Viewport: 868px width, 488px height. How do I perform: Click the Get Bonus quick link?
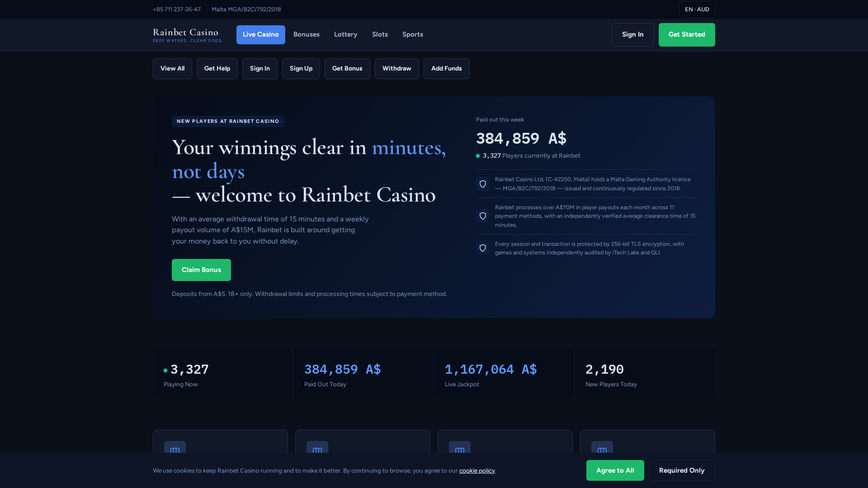tap(347, 69)
